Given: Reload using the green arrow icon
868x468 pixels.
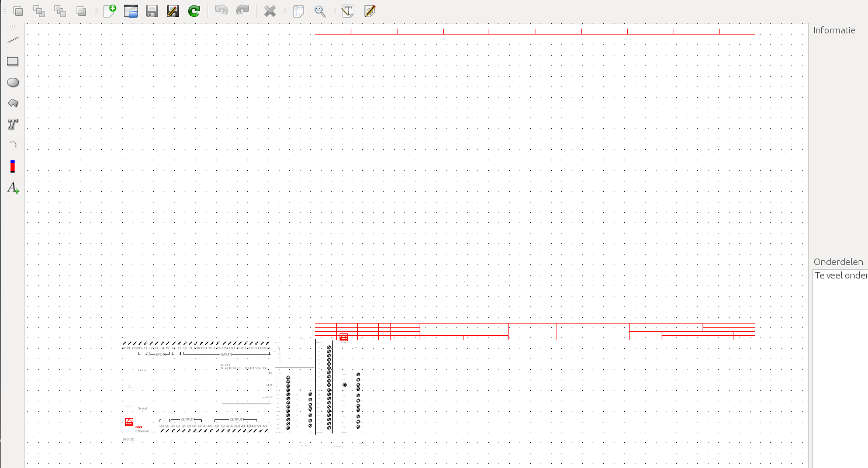Looking at the screenshot, I should (x=194, y=11).
